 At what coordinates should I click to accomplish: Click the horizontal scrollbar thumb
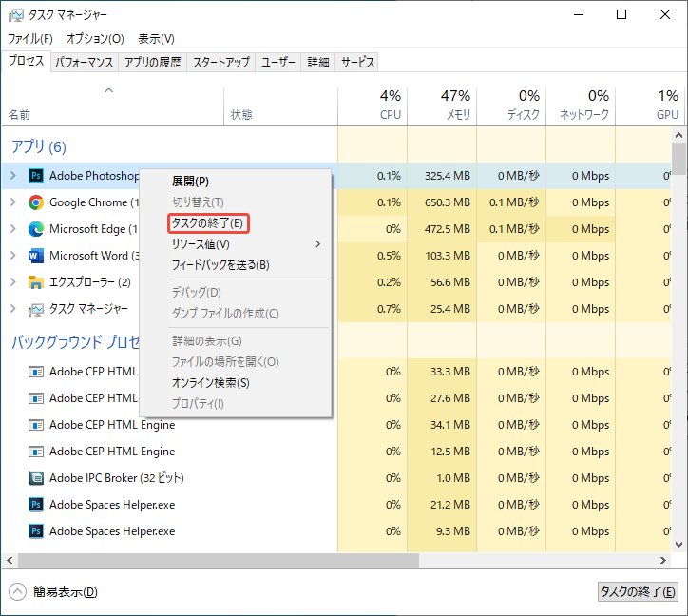219,560
